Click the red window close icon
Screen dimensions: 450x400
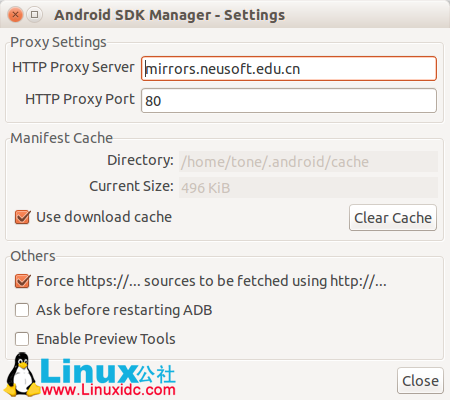point(15,15)
